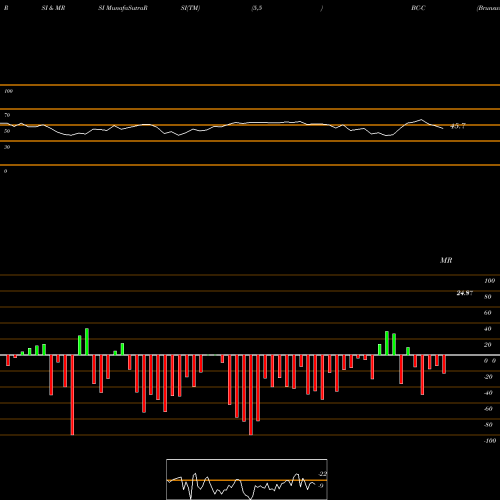Viewport: 500px width, 500px height.
Task: Click the 'SI MunafaSutraR' header text
Action: click(x=123, y=8)
